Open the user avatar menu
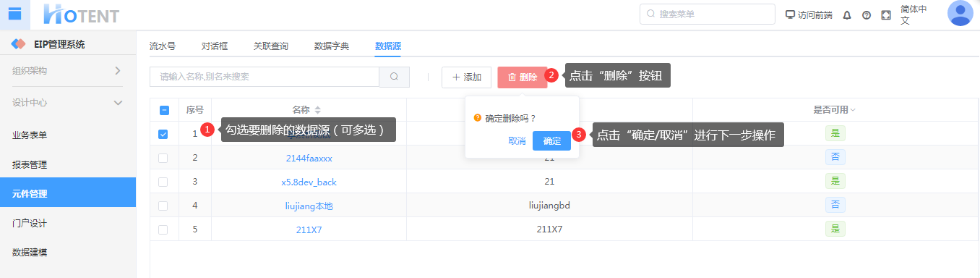This screenshot has width=980, height=278. (x=960, y=14)
